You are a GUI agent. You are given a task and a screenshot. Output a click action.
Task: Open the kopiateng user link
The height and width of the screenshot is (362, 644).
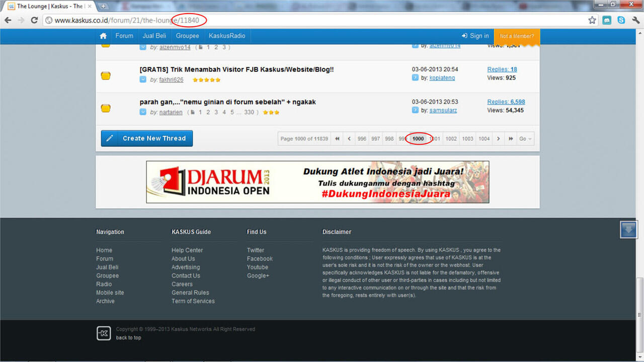pos(442,78)
